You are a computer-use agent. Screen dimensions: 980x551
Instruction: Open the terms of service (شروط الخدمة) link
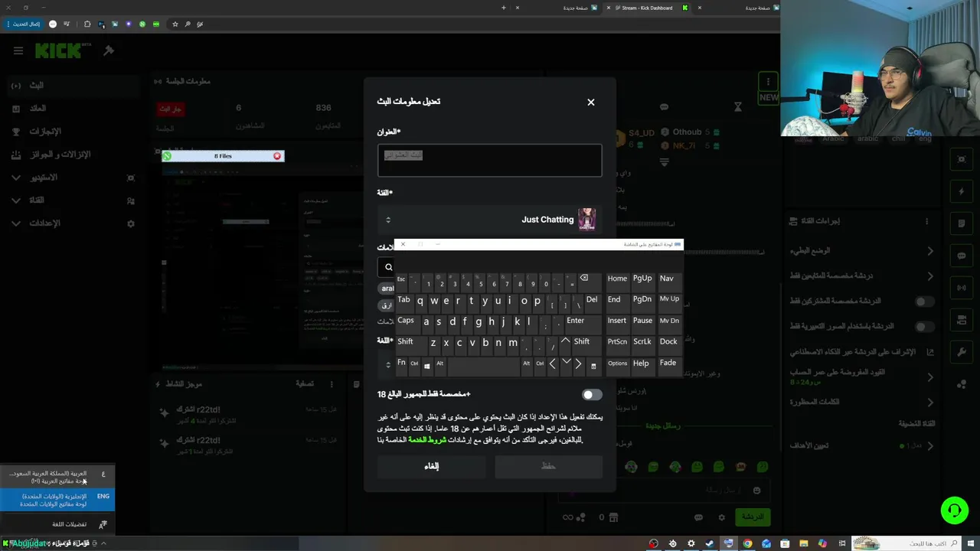tap(427, 440)
